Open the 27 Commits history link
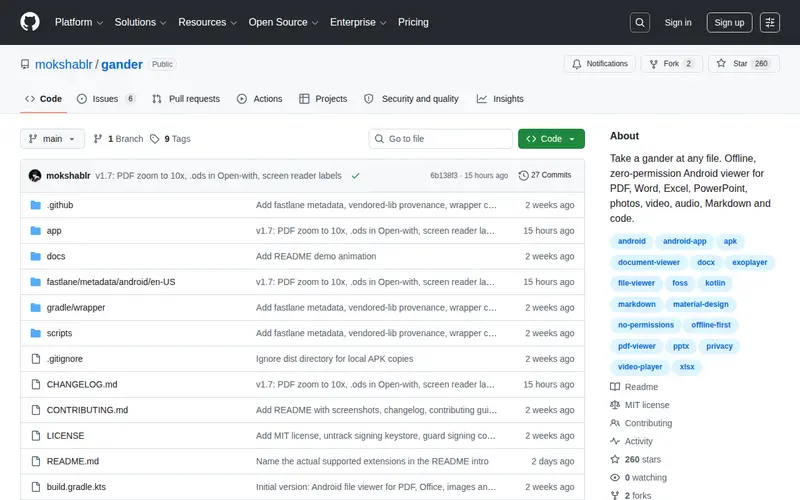 (x=545, y=175)
